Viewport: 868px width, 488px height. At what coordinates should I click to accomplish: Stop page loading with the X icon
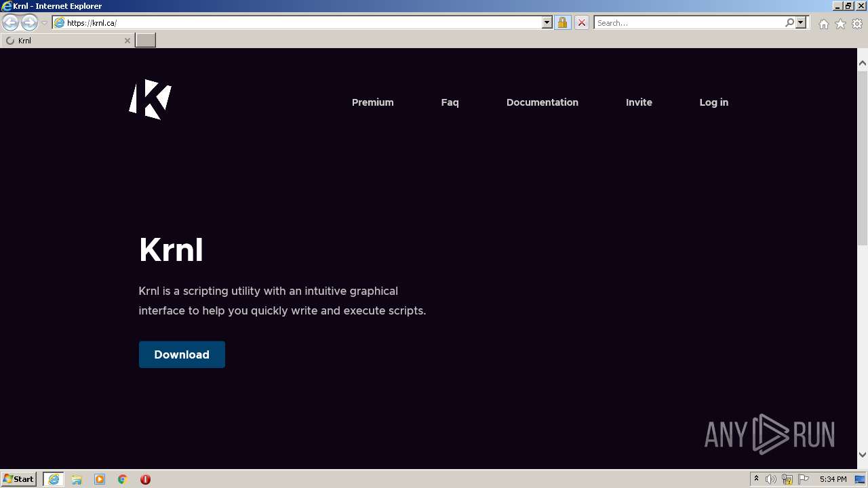pos(581,22)
